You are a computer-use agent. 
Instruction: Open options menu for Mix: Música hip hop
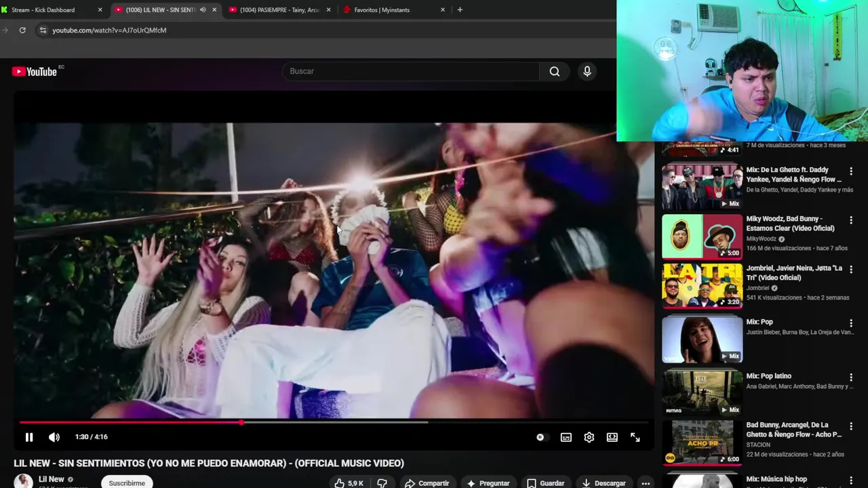point(851,480)
